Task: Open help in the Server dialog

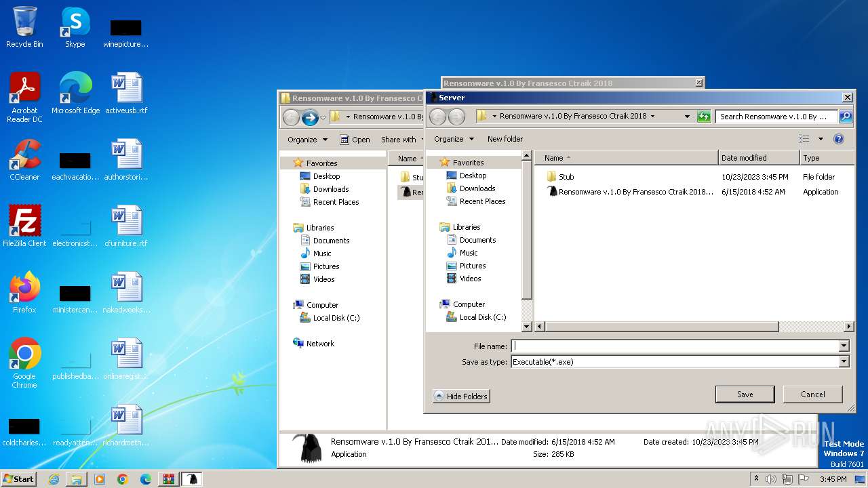Action: [x=839, y=139]
